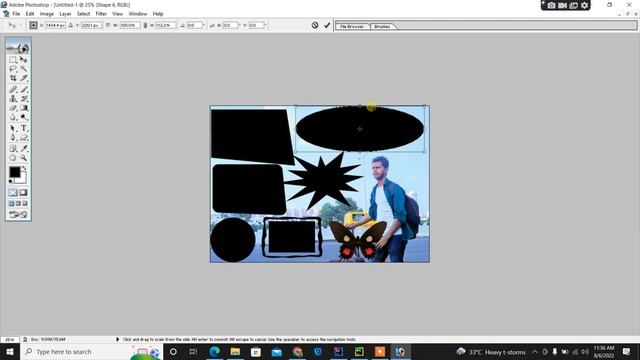Viewport: 640px width, 360px height.
Task: Swap foreground and background colors
Action: tap(24, 168)
